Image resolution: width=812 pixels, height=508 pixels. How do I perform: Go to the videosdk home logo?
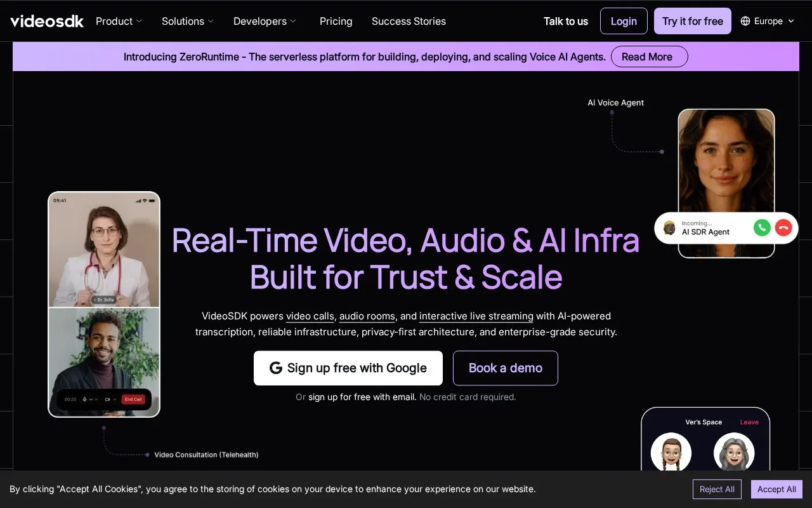click(x=47, y=21)
